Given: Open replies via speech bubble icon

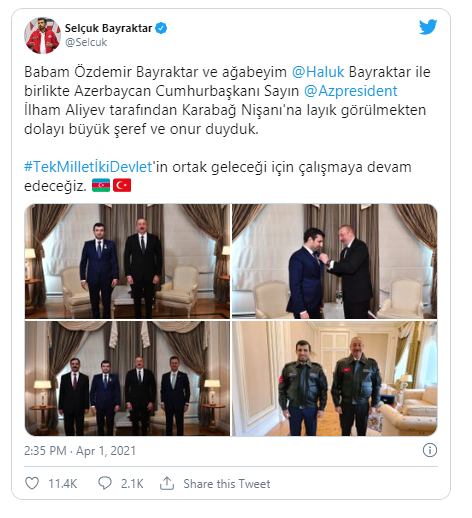Looking at the screenshot, I should pyautogui.click(x=105, y=483).
